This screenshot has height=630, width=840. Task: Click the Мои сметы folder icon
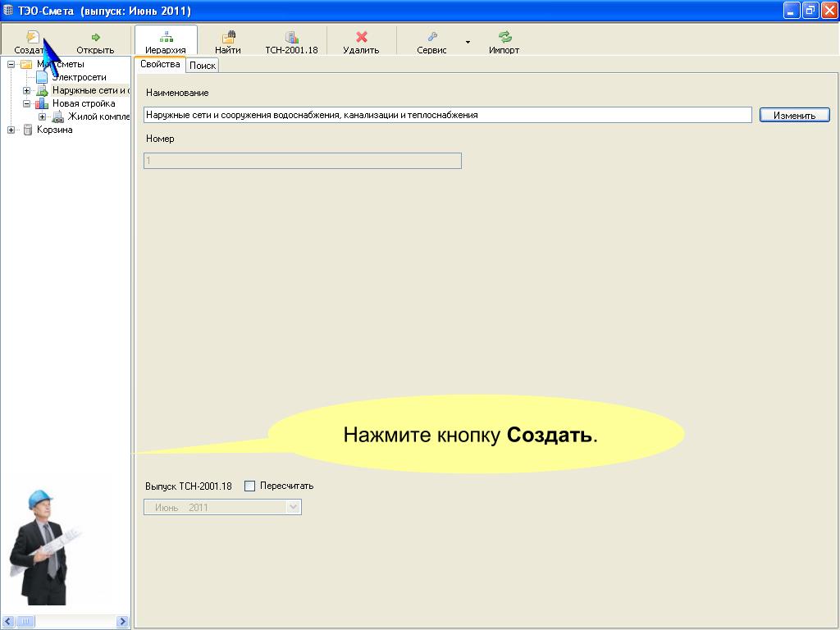click(26, 64)
